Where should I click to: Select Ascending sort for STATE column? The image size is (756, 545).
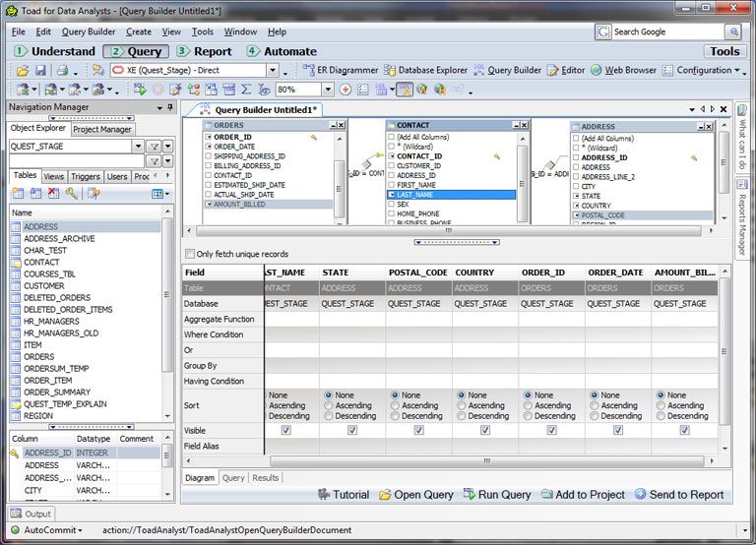pyautogui.click(x=329, y=405)
